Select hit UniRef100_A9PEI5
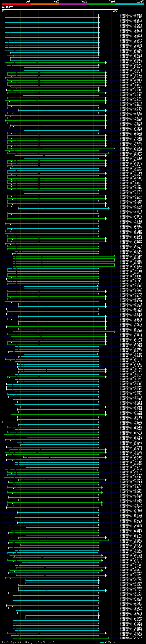 point(131,273)
